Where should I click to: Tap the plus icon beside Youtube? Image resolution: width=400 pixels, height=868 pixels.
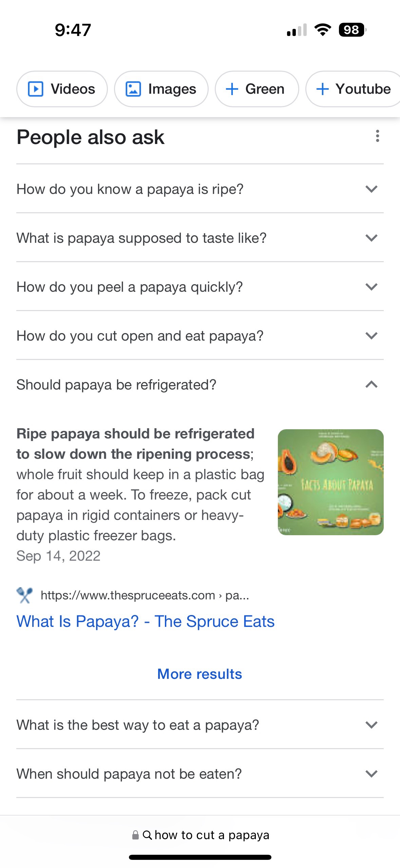(323, 89)
